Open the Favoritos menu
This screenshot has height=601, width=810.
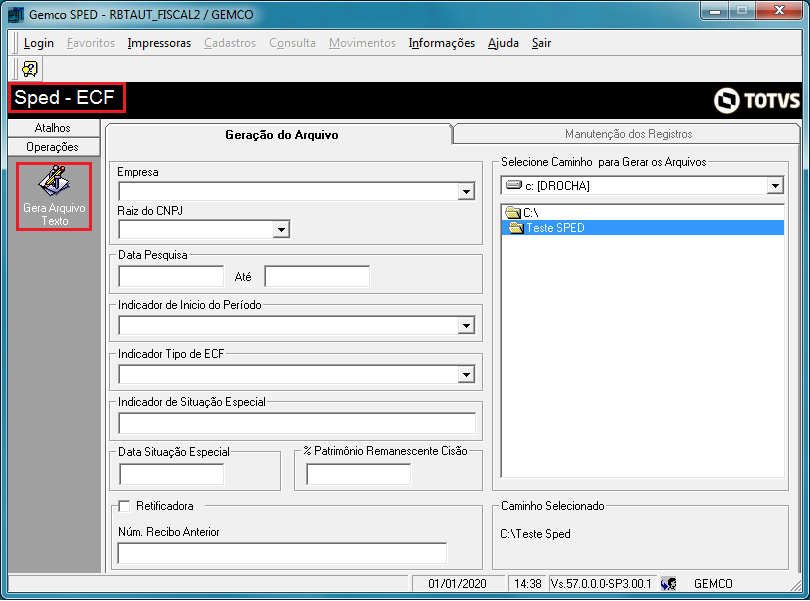point(91,43)
